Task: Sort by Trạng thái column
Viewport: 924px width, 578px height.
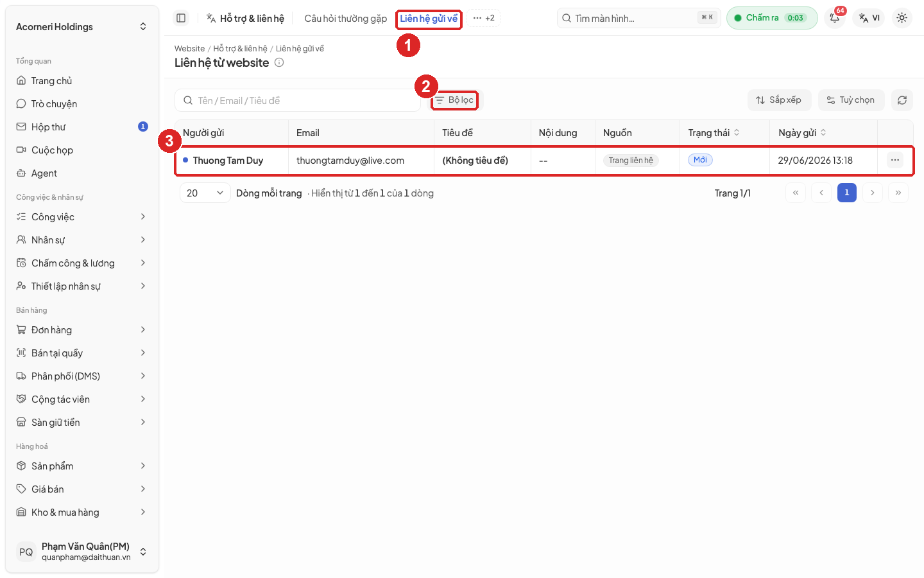Action: click(x=714, y=133)
